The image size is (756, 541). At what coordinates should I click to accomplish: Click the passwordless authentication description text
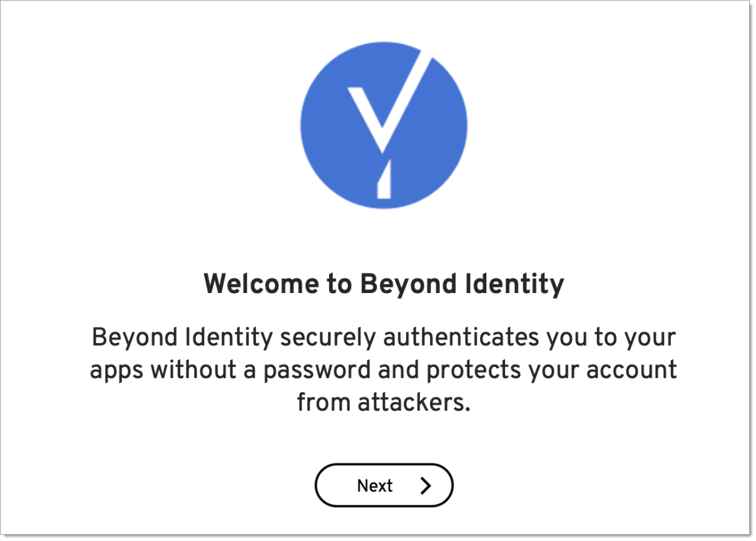tap(384, 369)
